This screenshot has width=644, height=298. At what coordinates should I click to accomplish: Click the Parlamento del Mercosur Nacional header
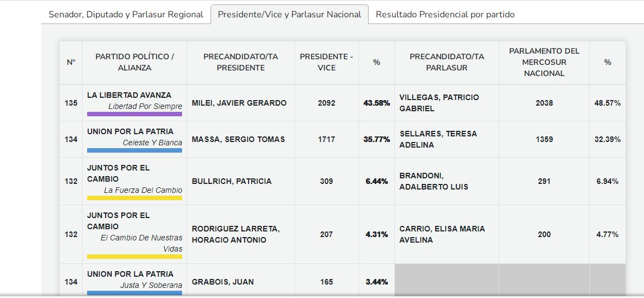pos(544,62)
